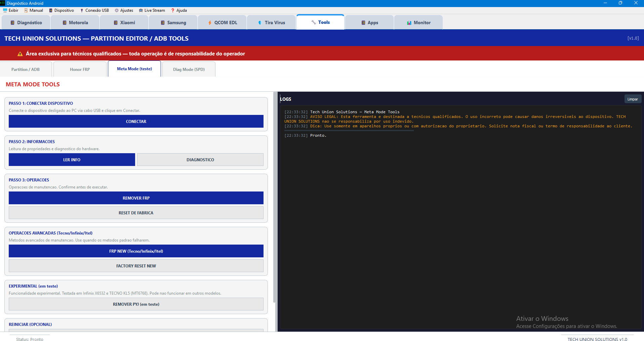
Task: Click REMOVER PYJ (em teste) button
Action: click(x=136, y=304)
